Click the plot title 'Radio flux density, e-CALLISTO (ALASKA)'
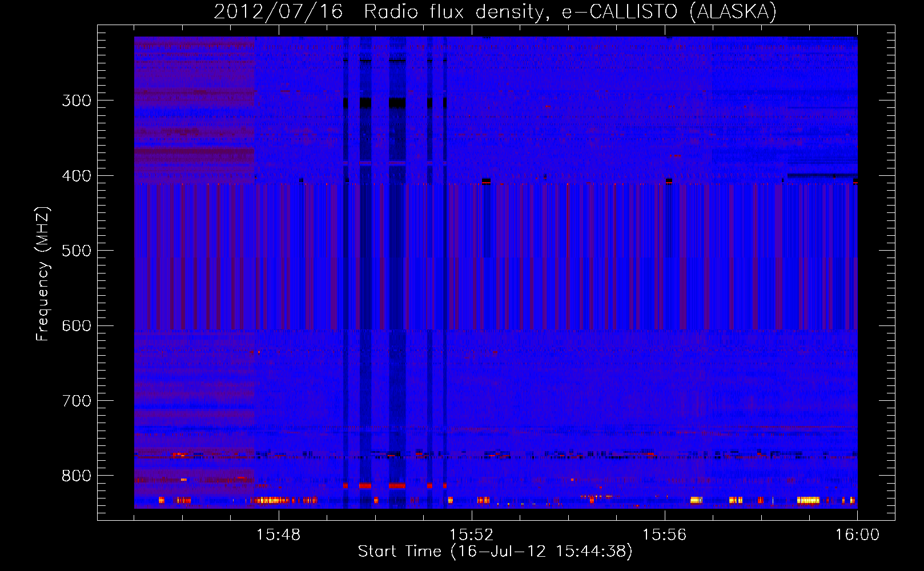Viewport: 924px width, 571px height. coord(570,12)
